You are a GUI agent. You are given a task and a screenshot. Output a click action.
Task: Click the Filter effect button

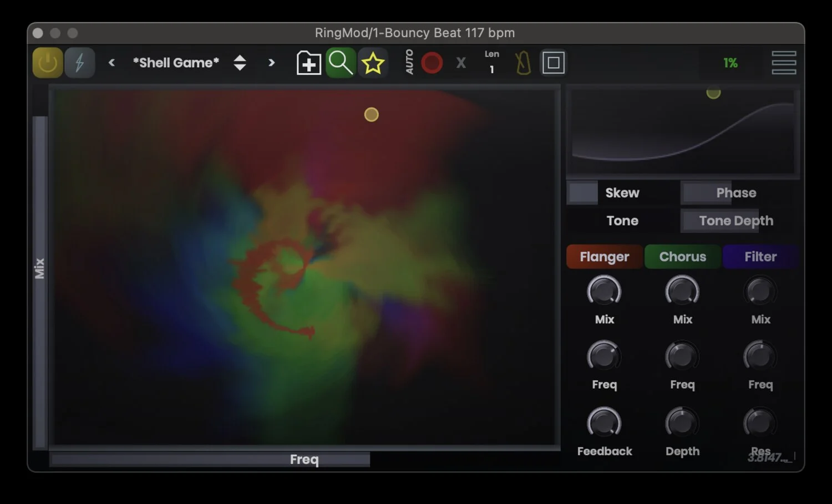click(x=760, y=257)
